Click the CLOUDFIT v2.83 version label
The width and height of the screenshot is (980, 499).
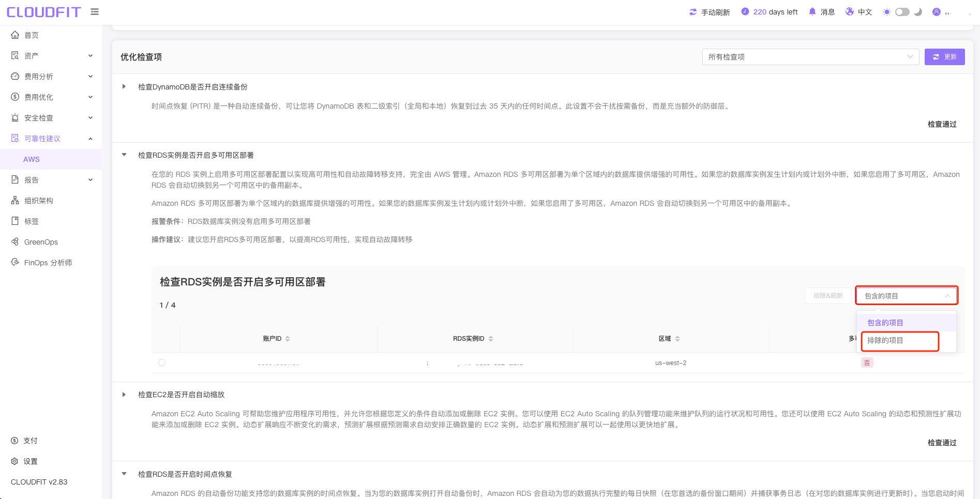(39, 482)
